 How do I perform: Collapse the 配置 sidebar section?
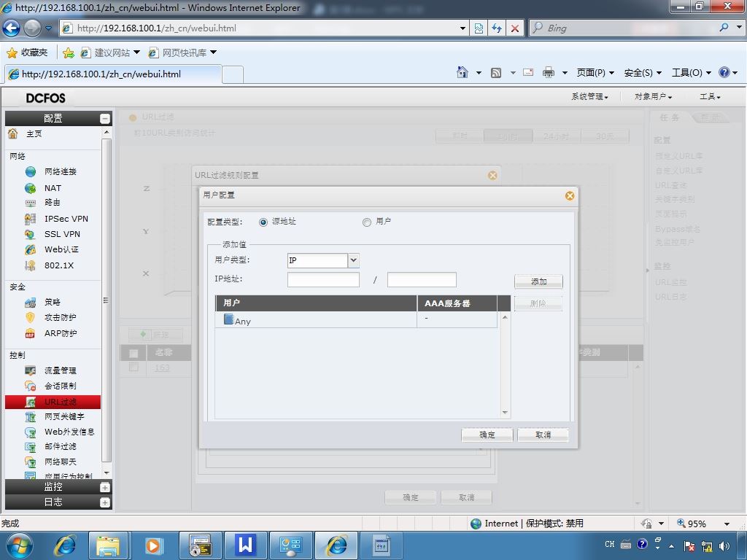(x=105, y=119)
